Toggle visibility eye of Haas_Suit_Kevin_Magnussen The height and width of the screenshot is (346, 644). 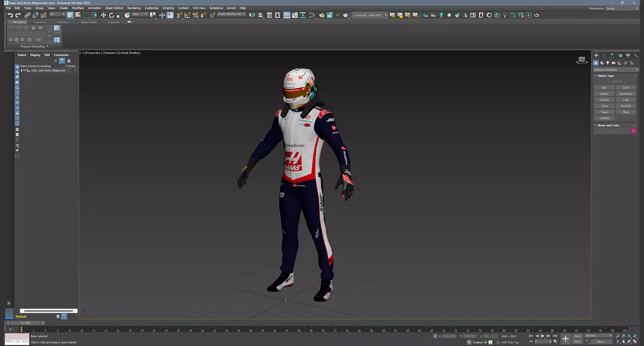(25, 70)
